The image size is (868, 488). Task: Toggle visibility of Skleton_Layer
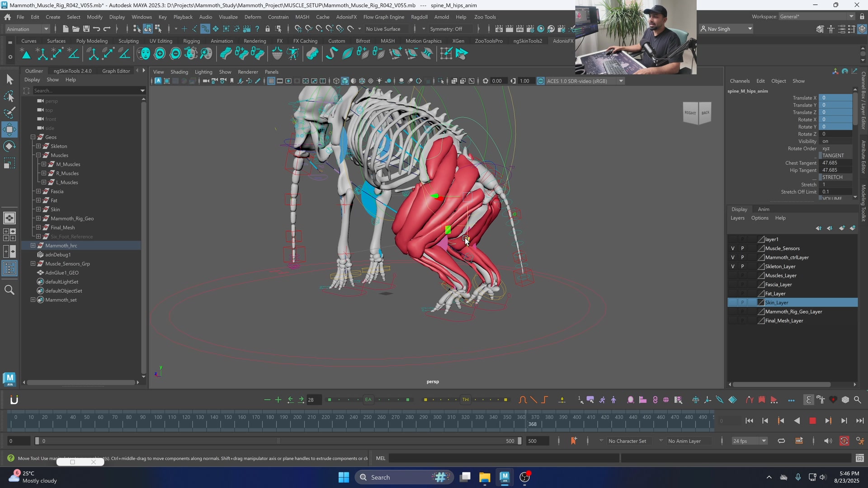(x=733, y=267)
